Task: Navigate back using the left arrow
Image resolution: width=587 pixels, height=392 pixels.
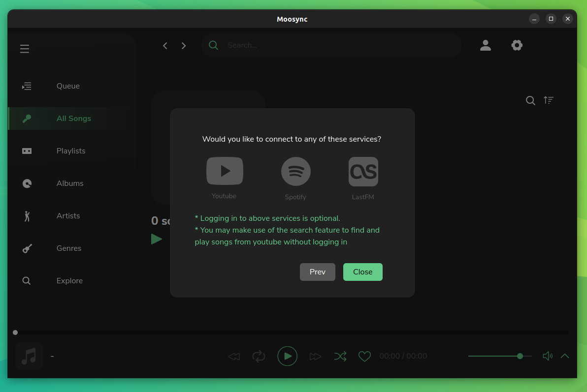Action: pos(165,45)
